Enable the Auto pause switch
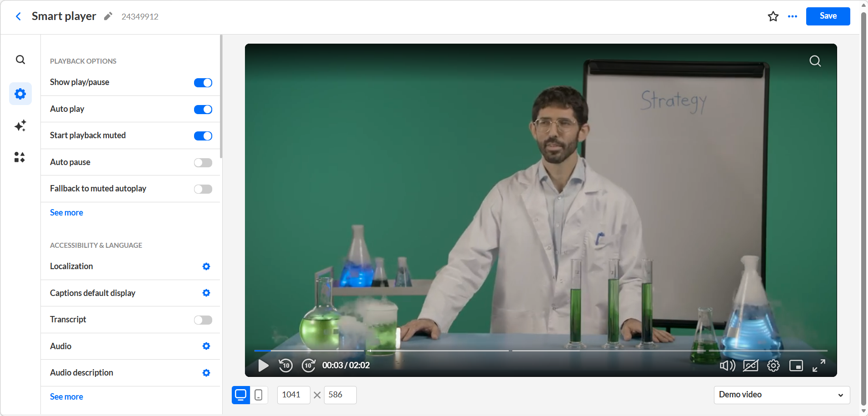 (203, 163)
